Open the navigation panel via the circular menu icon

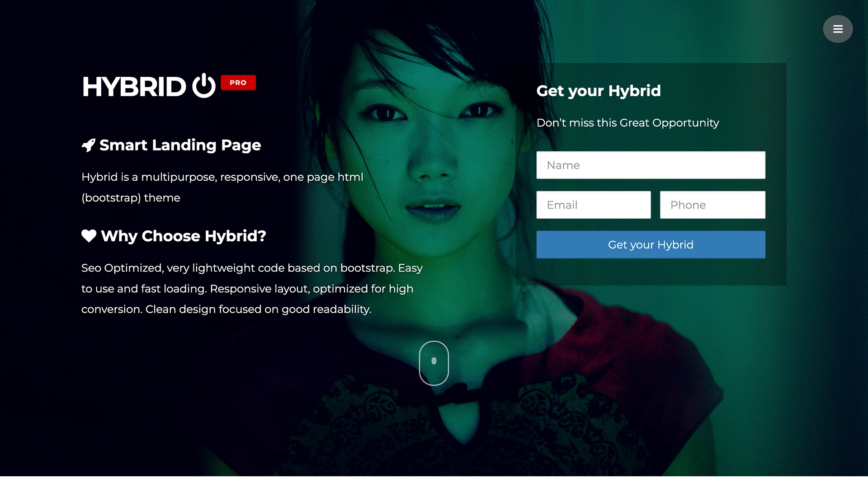(x=838, y=28)
